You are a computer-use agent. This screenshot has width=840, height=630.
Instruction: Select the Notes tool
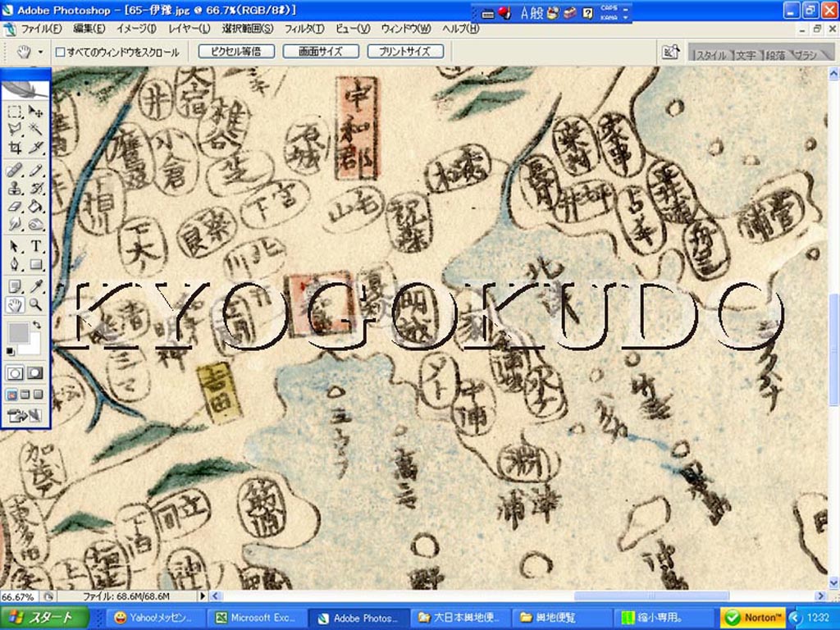[15, 287]
